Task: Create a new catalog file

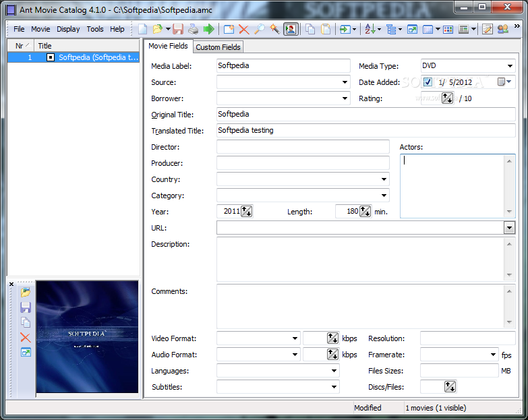Action: (142, 29)
